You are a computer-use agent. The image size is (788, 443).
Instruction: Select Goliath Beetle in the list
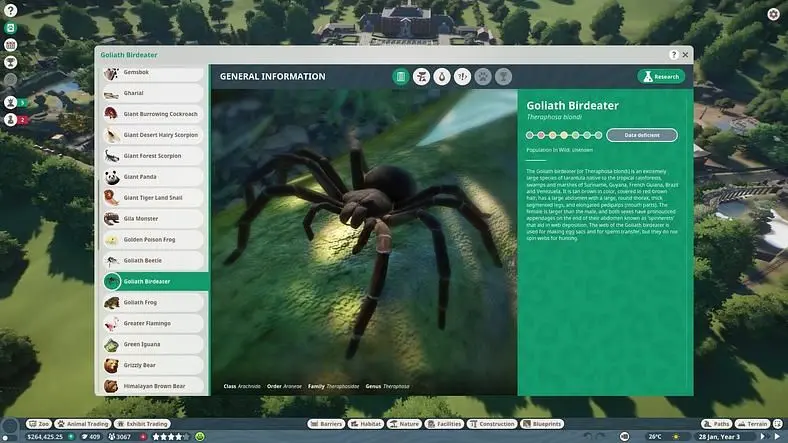pyautogui.click(x=153, y=261)
